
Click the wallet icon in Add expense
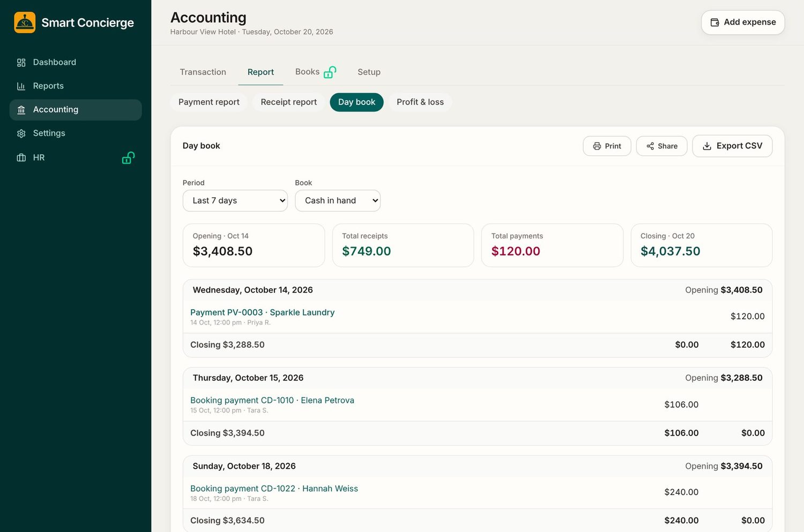coord(714,23)
